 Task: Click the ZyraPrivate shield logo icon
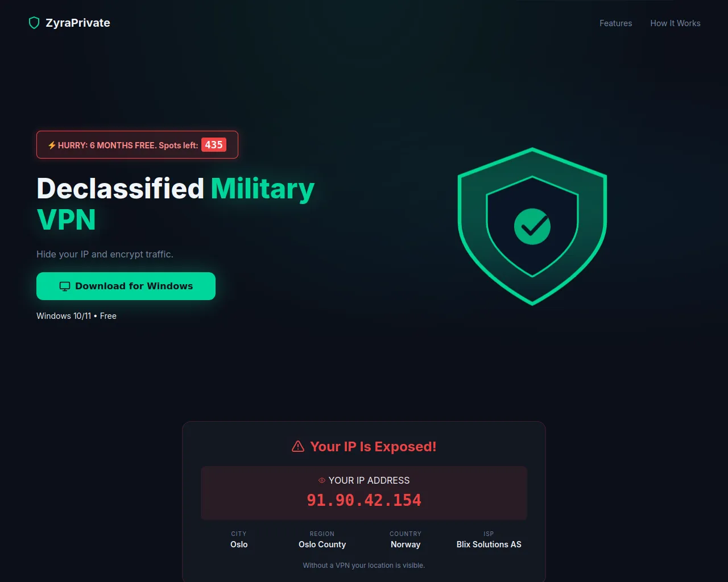(34, 23)
